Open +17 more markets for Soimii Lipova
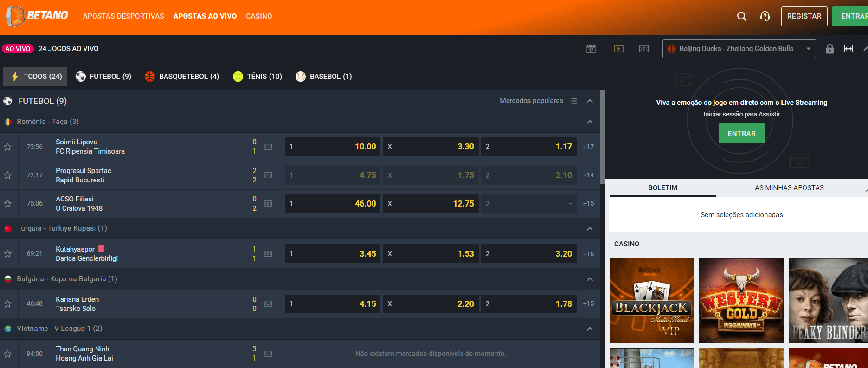Screen dimensions: 868x368 tap(588, 147)
